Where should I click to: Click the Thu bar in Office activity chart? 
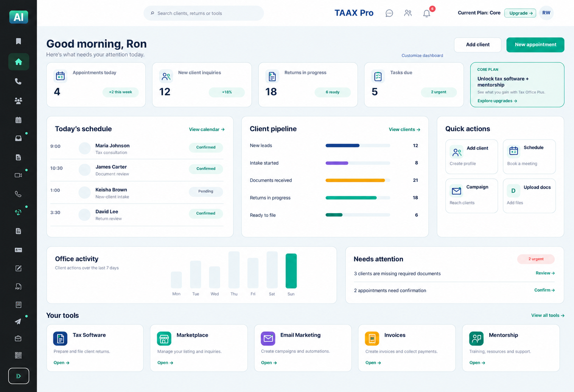pyautogui.click(x=234, y=270)
